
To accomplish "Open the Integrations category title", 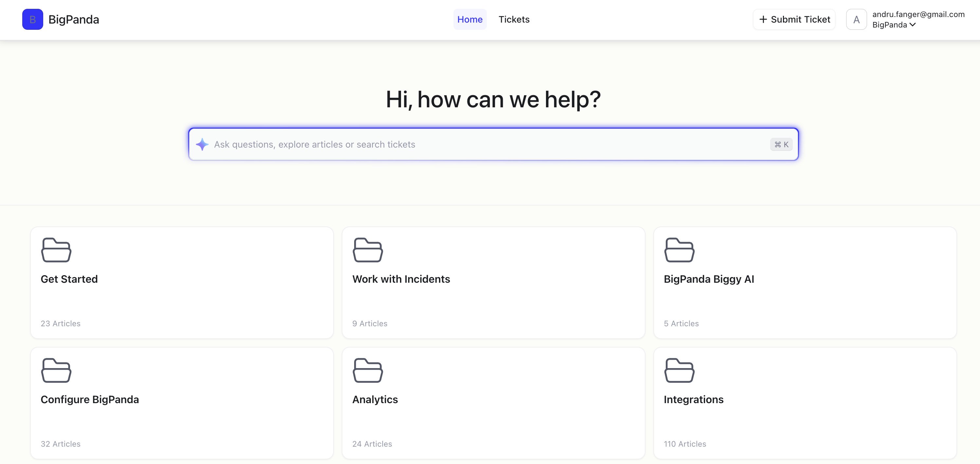I will 694,399.
